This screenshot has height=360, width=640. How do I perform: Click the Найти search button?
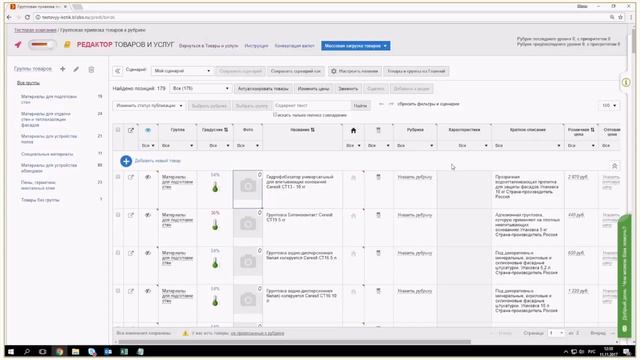click(360, 106)
